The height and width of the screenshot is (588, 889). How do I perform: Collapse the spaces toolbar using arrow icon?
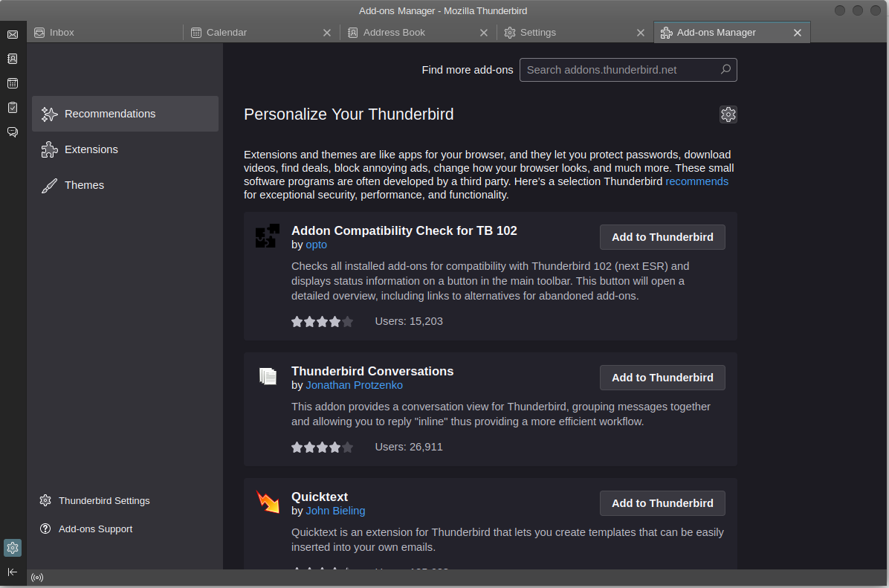[13, 572]
